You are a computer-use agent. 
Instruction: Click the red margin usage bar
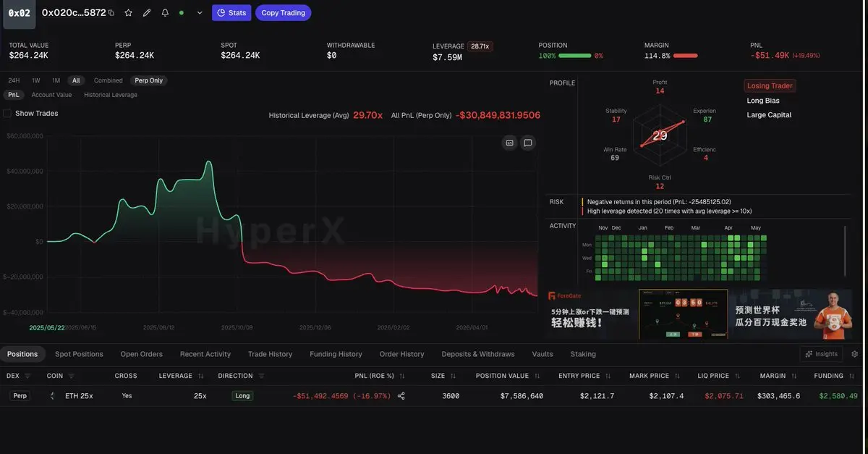(685, 56)
